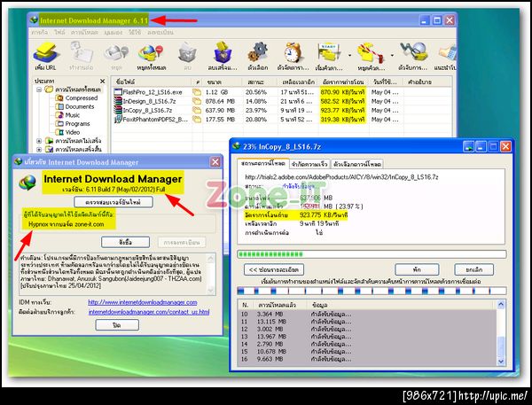532x405 pixels.
Task: Open the File (ไฟล์) menu
Action: click(59, 32)
